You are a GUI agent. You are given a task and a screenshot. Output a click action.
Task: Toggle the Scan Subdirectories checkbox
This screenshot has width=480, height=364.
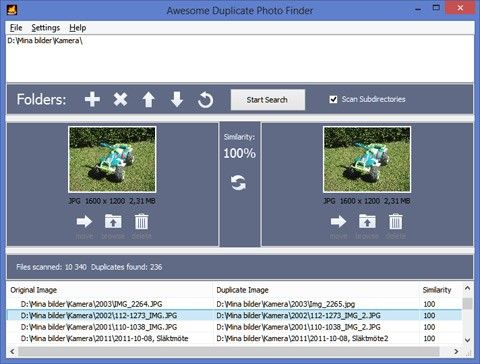[x=333, y=99]
